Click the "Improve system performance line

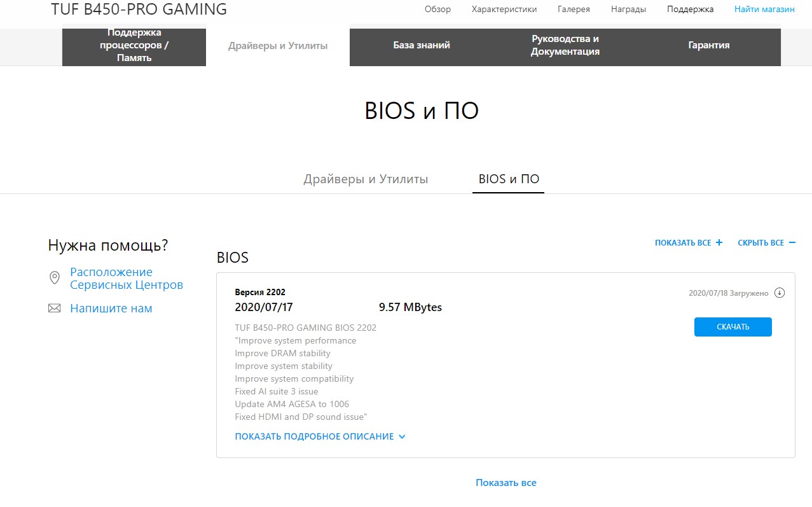pyautogui.click(x=296, y=340)
